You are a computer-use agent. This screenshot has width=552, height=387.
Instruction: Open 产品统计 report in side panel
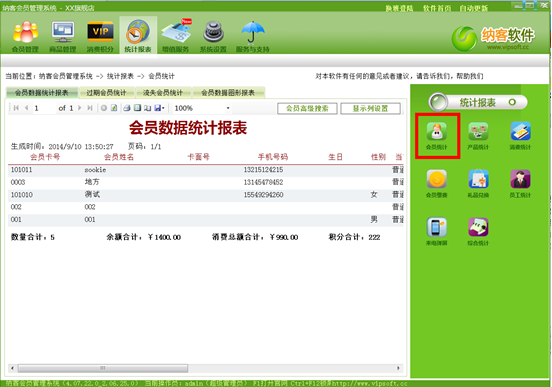coord(478,135)
